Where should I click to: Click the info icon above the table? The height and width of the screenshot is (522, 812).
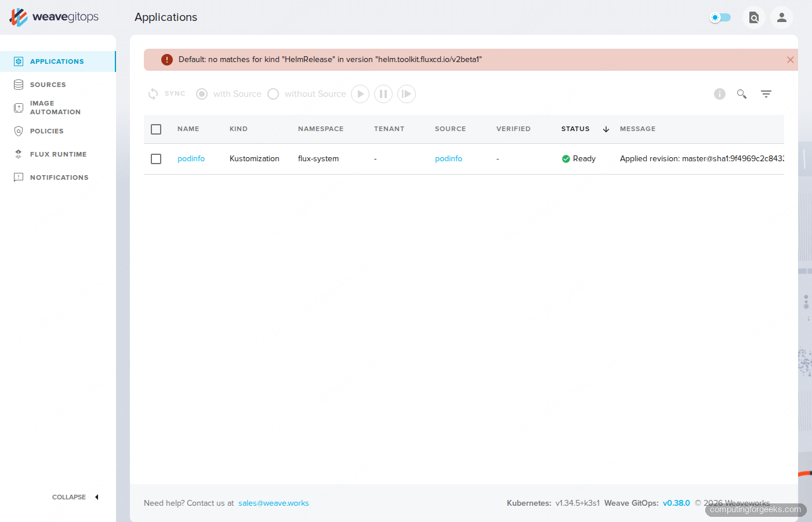720,94
